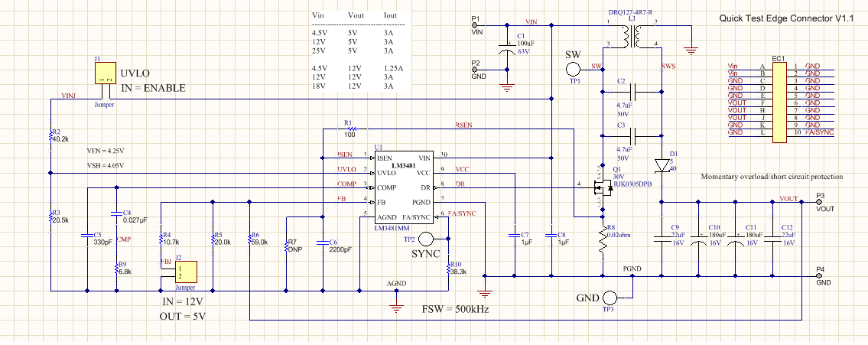Select the P1 VIN port
Viewport: 868px width, 345px height.
pyautogui.click(x=475, y=24)
